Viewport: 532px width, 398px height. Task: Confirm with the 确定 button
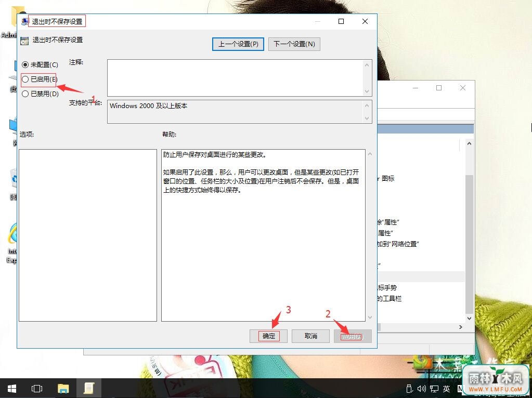tap(269, 336)
